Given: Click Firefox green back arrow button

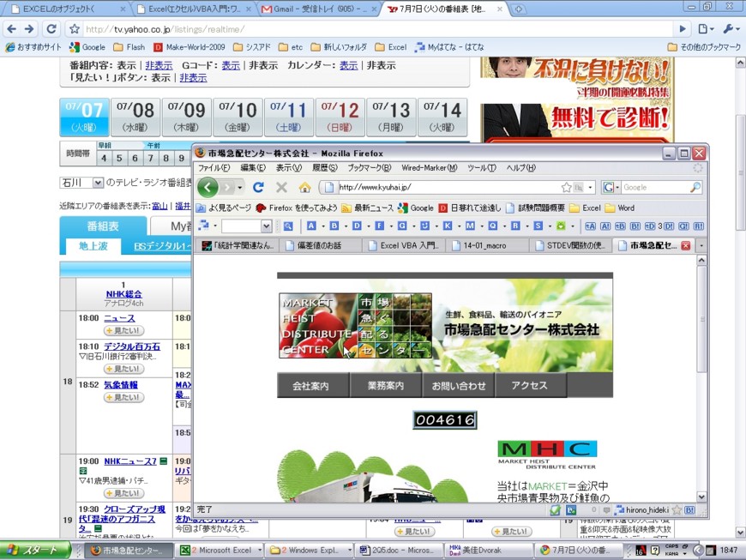Looking at the screenshot, I should (x=208, y=187).
